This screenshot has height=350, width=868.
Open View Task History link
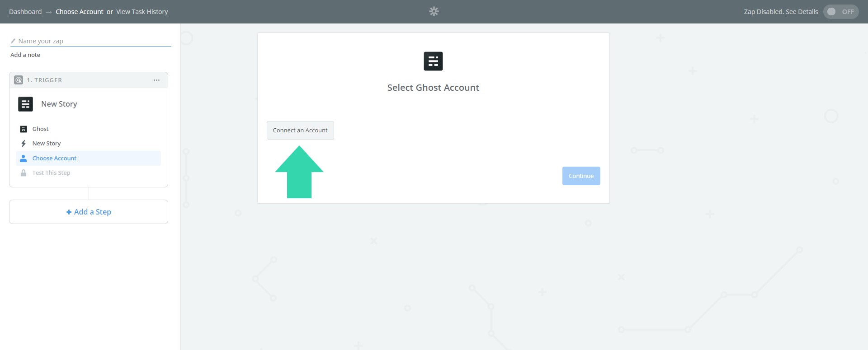[142, 12]
